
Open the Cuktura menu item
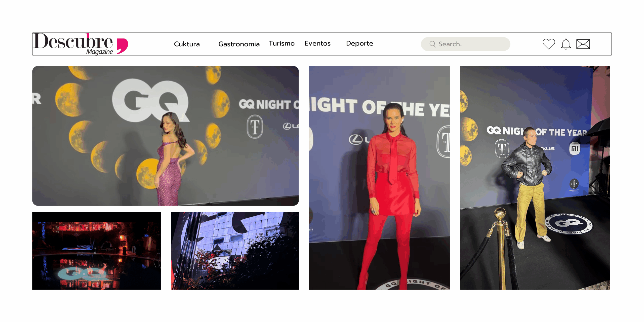pos(187,44)
